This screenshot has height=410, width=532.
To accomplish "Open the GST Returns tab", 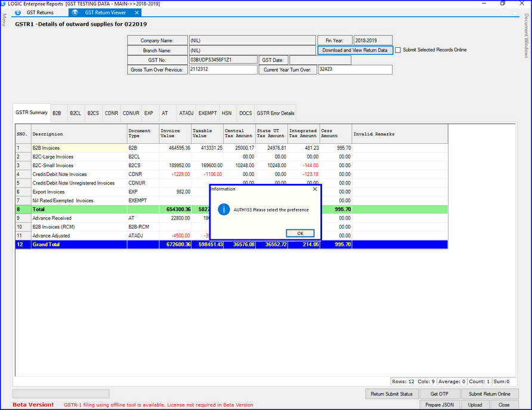I will click(x=40, y=13).
